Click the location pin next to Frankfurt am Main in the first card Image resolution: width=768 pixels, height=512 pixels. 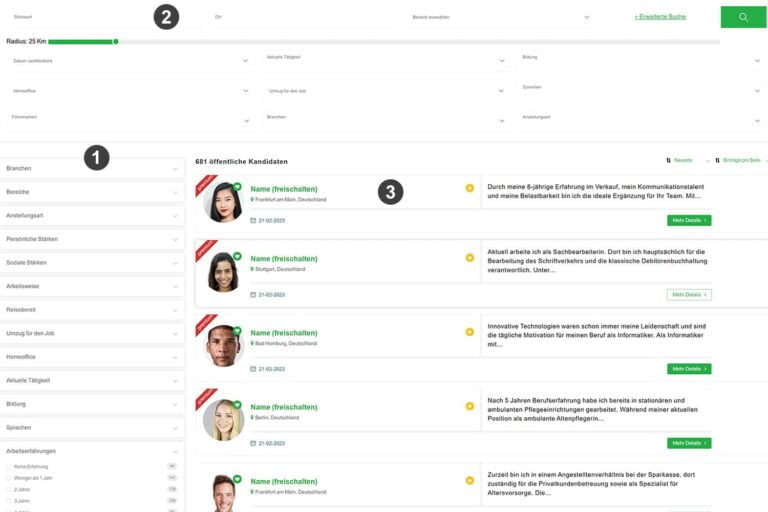click(x=253, y=199)
